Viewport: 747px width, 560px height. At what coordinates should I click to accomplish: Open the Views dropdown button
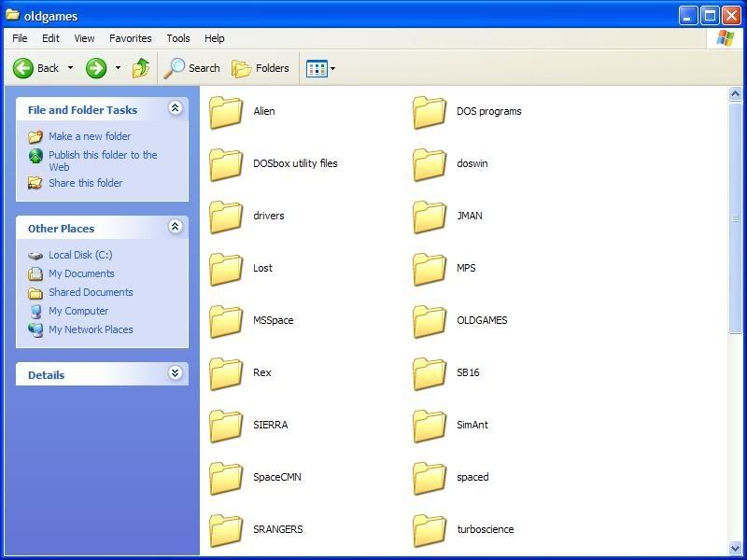(x=320, y=68)
